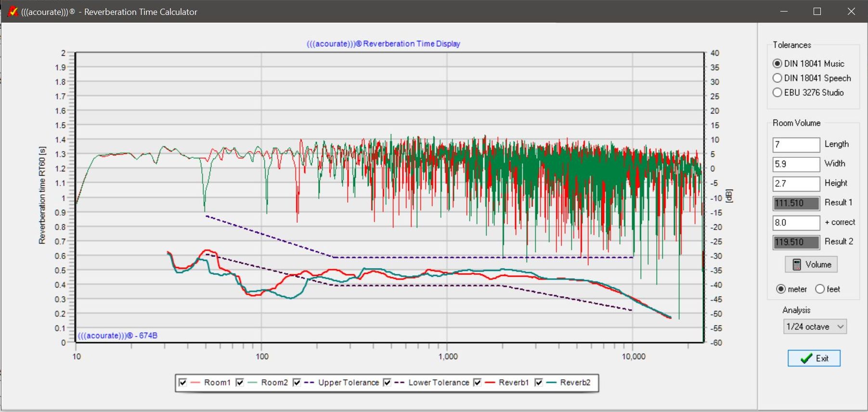Viewport: 868px width, 412px height.
Task: Select DIN 18041 Speech tolerance
Action: [x=777, y=78]
